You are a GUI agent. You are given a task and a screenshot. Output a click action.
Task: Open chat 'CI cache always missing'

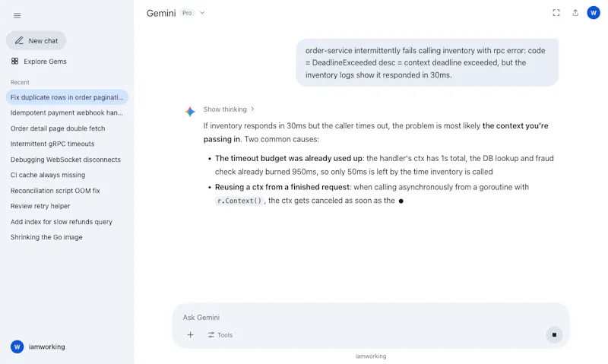[x=67, y=175]
